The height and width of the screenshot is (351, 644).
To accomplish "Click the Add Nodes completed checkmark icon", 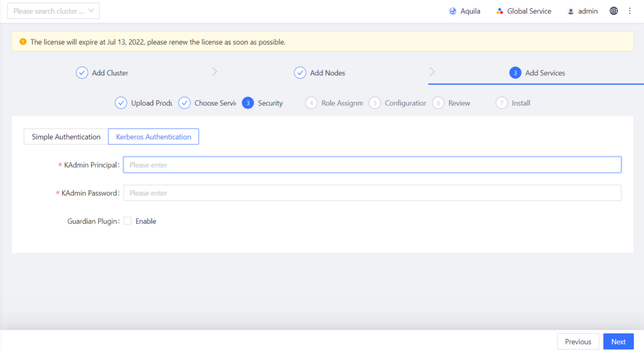I will click(300, 73).
